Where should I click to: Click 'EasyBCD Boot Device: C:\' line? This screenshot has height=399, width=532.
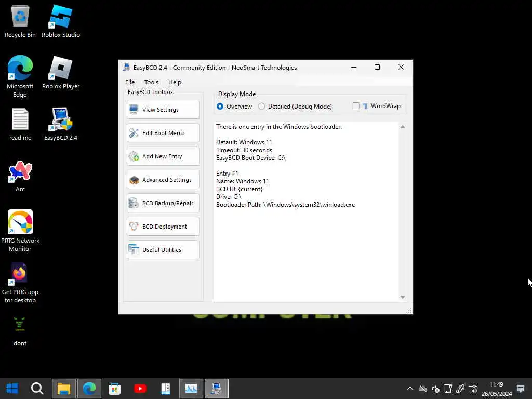point(251,158)
